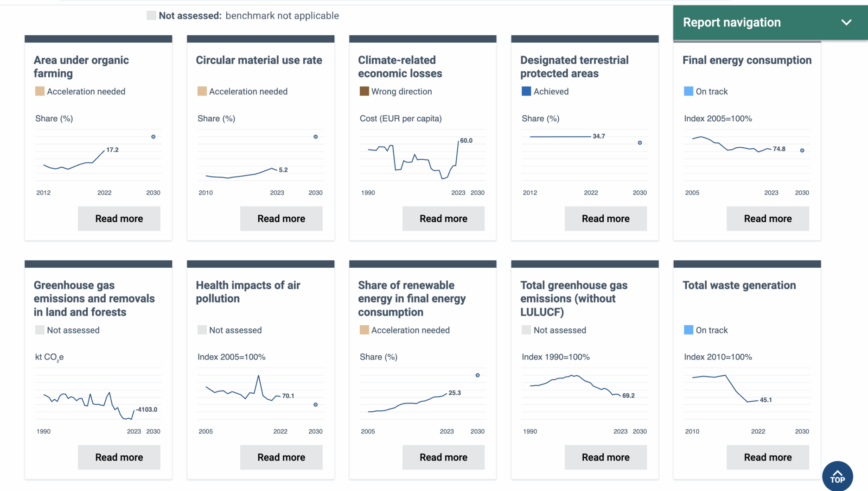Open Read more for Area under organic farming
The image size is (868, 491).
(119, 219)
